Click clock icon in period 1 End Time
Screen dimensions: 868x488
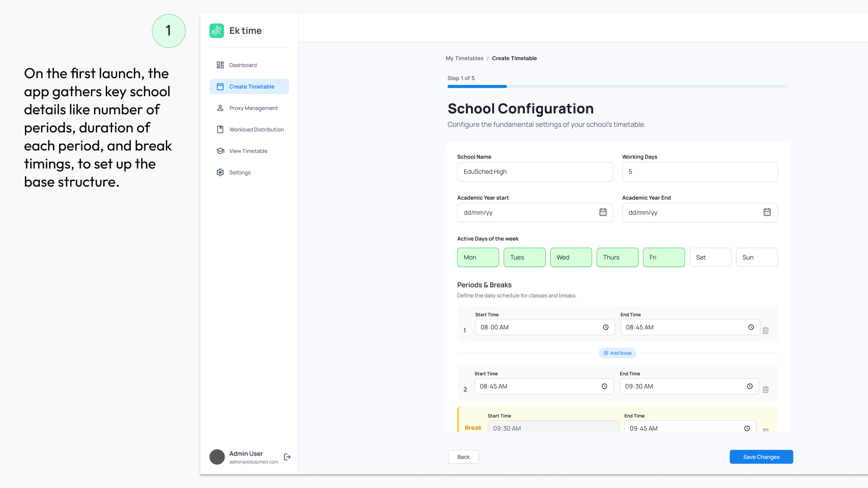tap(751, 328)
